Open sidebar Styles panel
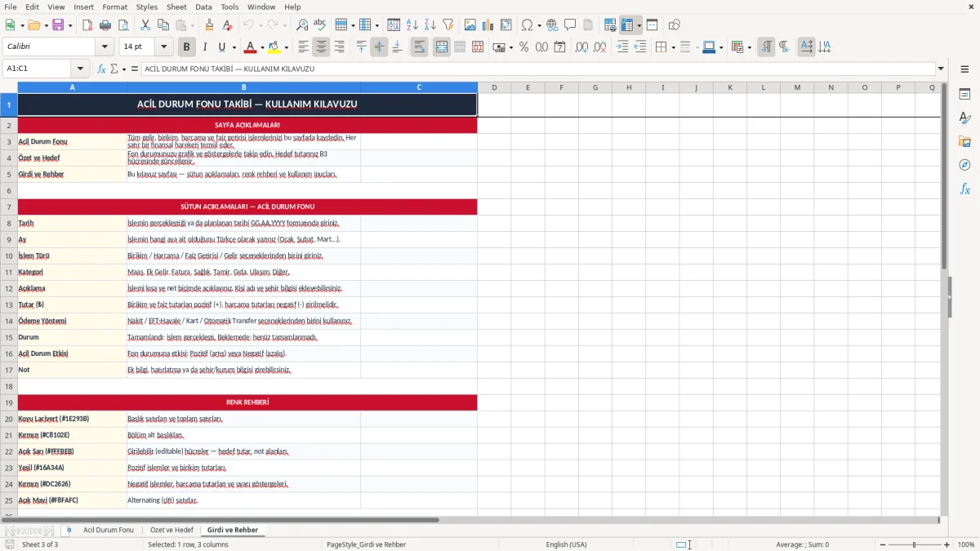The image size is (980, 551). tap(964, 118)
